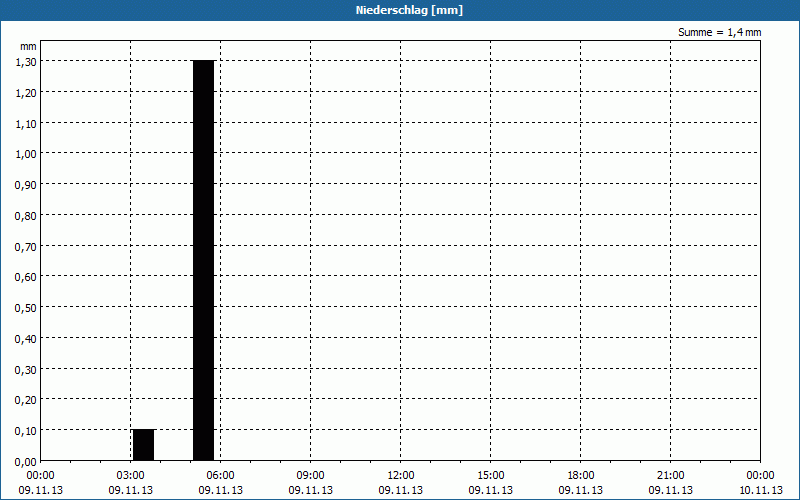Click the 06:00 time axis label

pos(220,475)
